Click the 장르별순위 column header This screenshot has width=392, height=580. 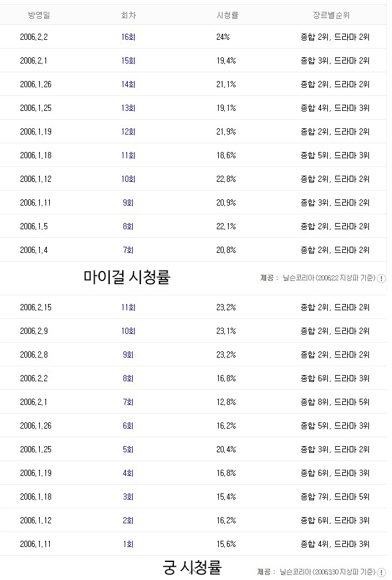(x=335, y=14)
